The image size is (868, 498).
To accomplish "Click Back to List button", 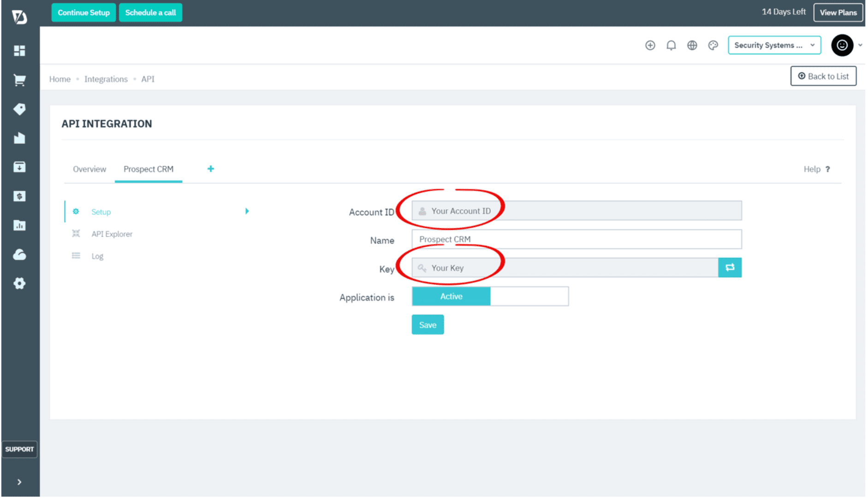I will click(x=823, y=77).
